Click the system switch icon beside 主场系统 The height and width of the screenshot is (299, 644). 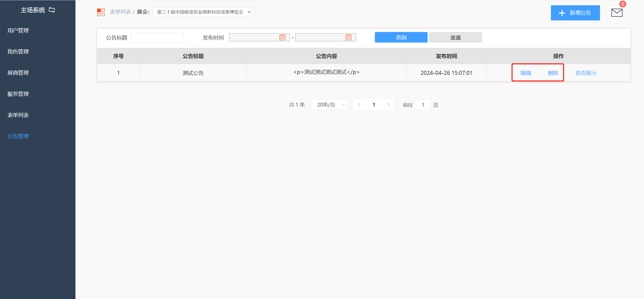pyautogui.click(x=52, y=10)
